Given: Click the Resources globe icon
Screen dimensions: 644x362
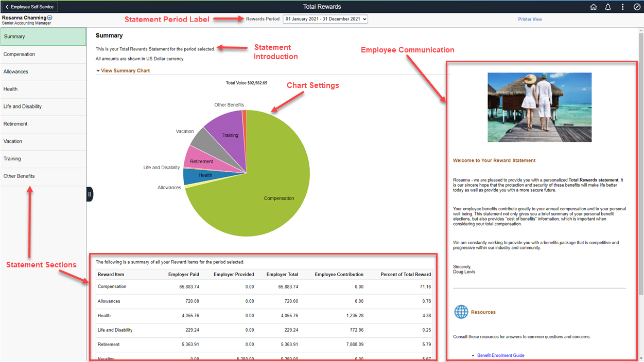Looking at the screenshot, I should 461,312.
